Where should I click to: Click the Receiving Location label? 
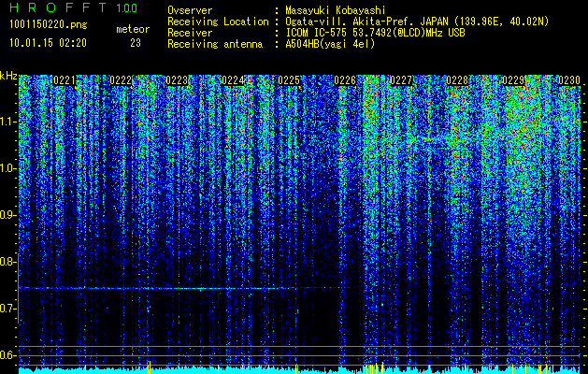tap(218, 22)
